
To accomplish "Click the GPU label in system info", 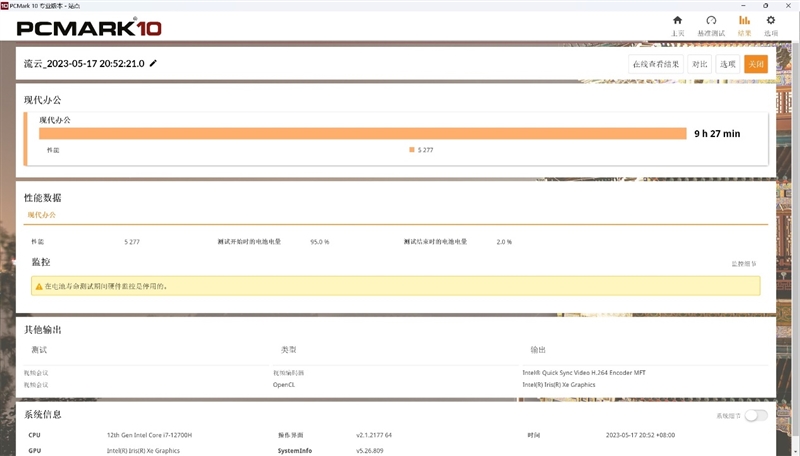I will (x=35, y=451).
